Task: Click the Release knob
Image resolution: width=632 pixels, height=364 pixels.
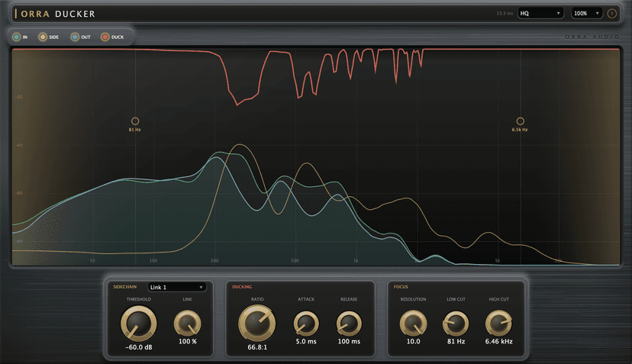Action: [349, 324]
